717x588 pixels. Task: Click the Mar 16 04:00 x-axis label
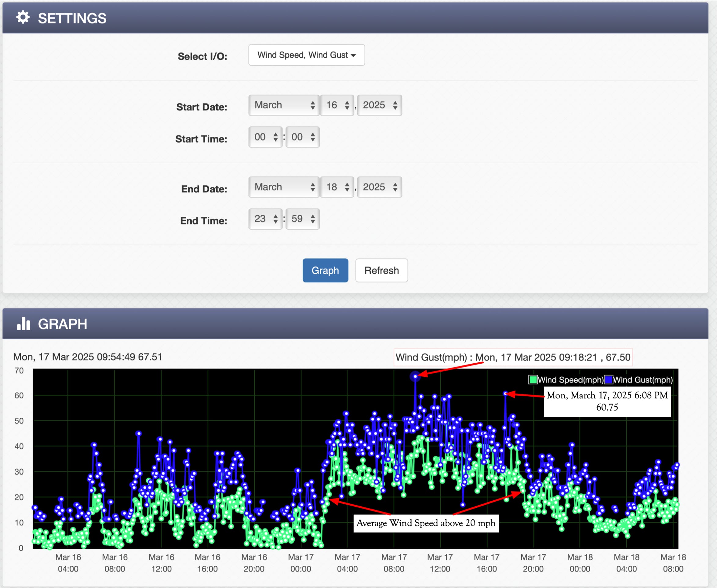pyautogui.click(x=68, y=563)
